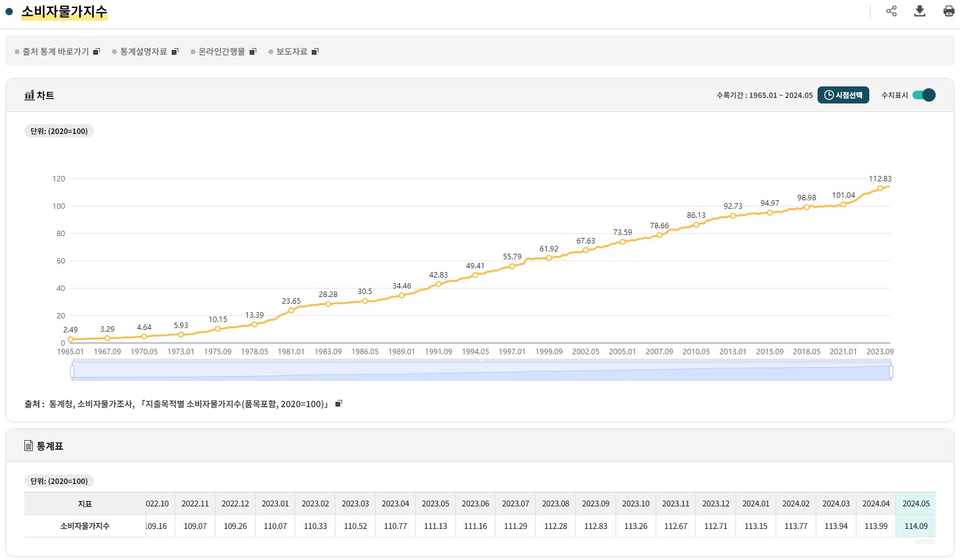
Task: Click data point labeled 23.65
Action: (x=291, y=310)
